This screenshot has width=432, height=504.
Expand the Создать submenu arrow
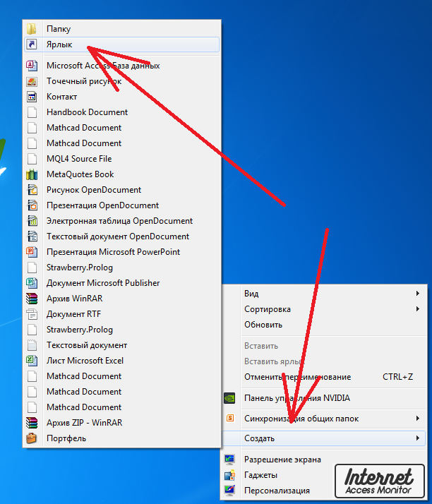click(x=418, y=438)
